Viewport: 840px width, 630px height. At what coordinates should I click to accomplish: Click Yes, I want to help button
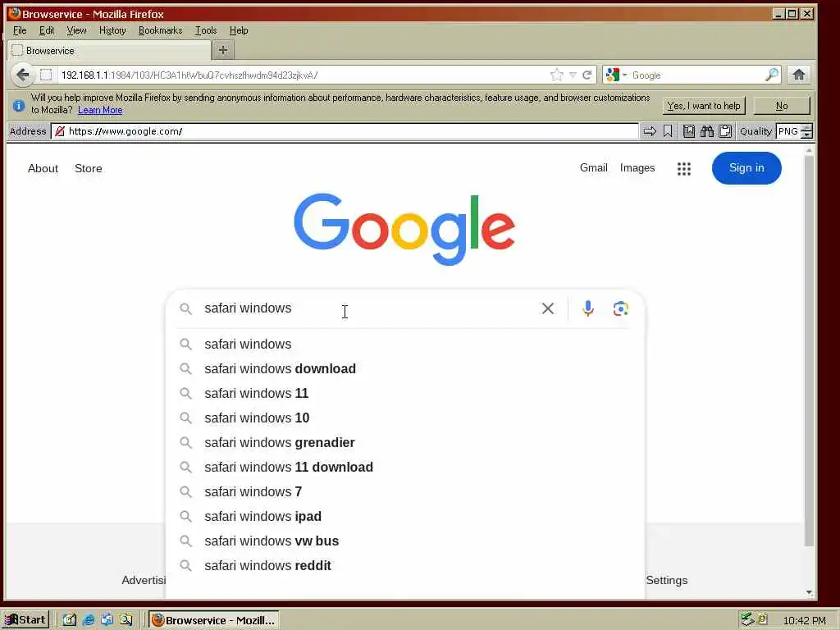703,106
